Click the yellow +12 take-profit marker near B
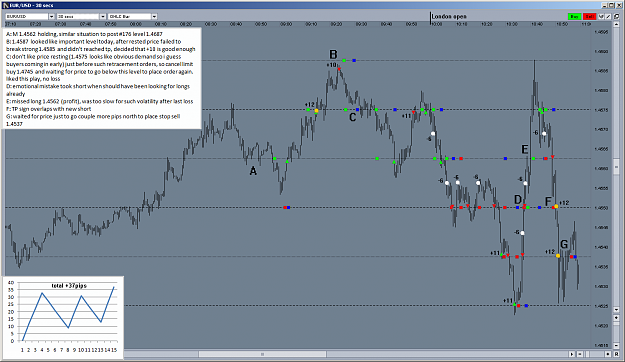625x362 pixels. pos(316,110)
